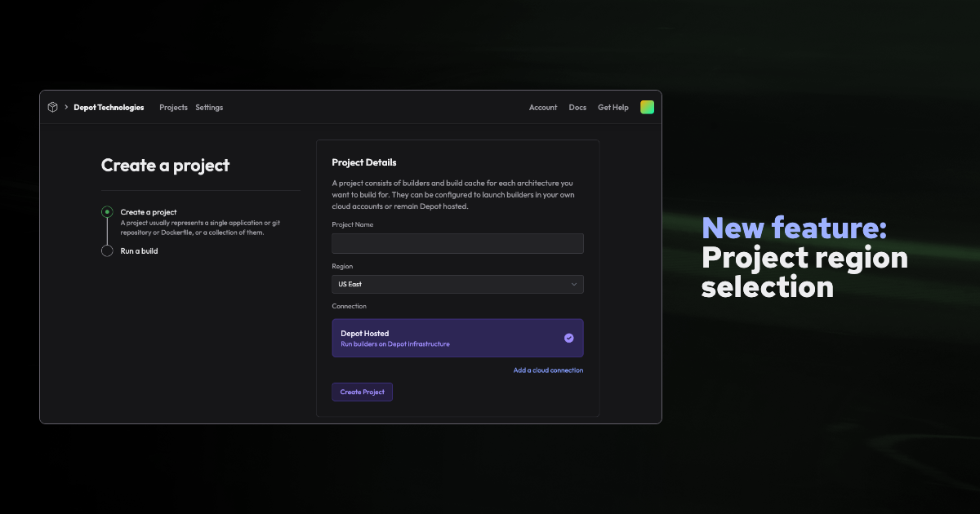The image size is (980, 514).
Task: Click the Create Project button
Action: [x=362, y=392]
